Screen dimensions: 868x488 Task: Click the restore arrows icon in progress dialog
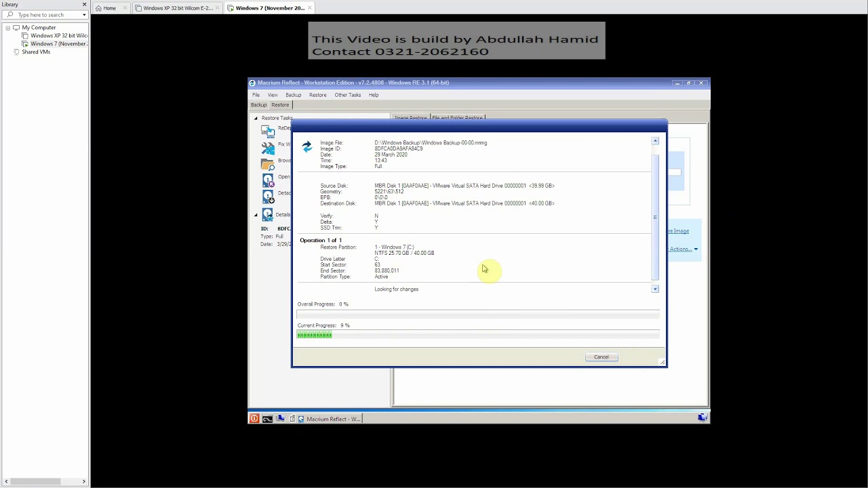(x=307, y=146)
